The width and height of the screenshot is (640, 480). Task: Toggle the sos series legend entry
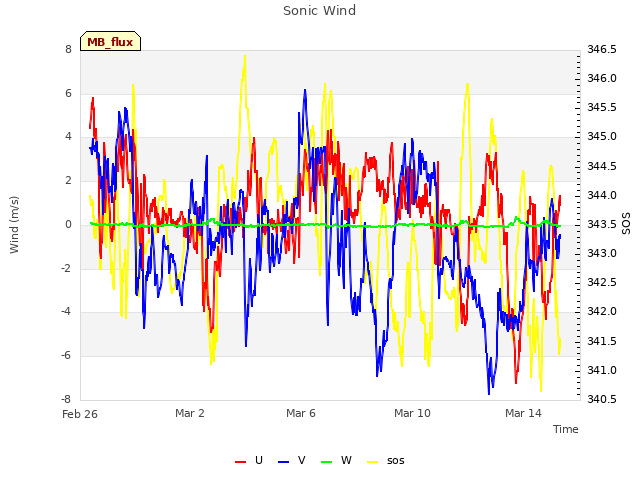(x=386, y=461)
